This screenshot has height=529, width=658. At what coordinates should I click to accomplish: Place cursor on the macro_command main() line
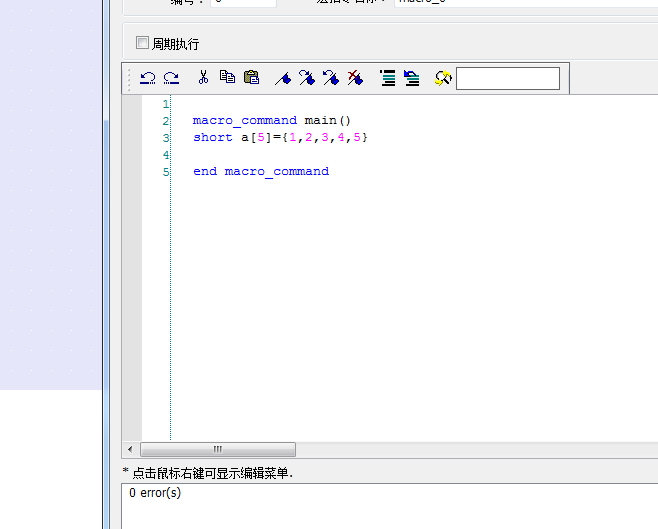tap(272, 120)
